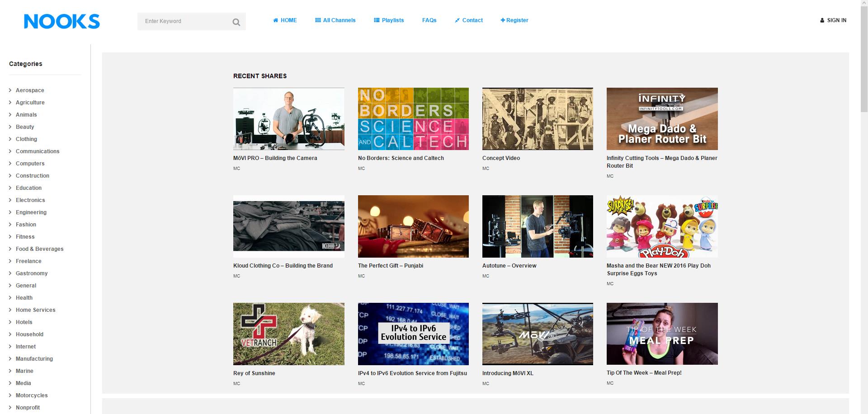Open the FAQs menu item
This screenshot has width=868, height=414.
pyautogui.click(x=429, y=20)
